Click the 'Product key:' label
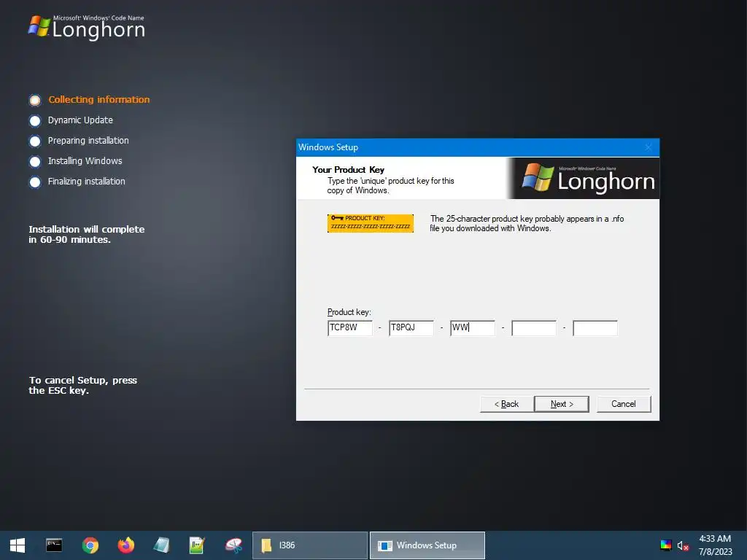The image size is (747, 560). coord(349,312)
